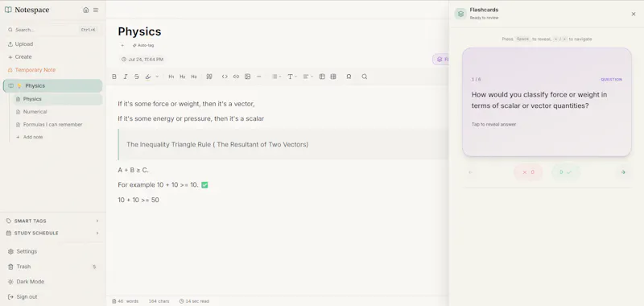This screenshot has height=306, width=644.
Task: Click the word count in status bar
Action: point(126,301)
